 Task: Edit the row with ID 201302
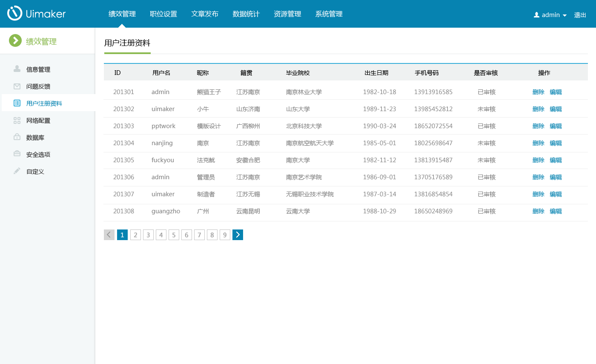[556, 109]
